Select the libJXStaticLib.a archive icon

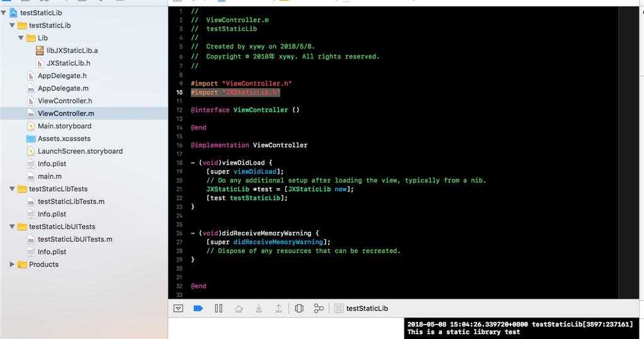point(40,50)
